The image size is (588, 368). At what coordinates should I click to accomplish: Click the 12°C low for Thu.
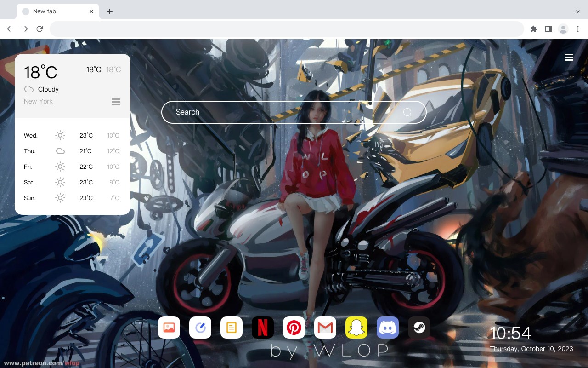[113, 151]
